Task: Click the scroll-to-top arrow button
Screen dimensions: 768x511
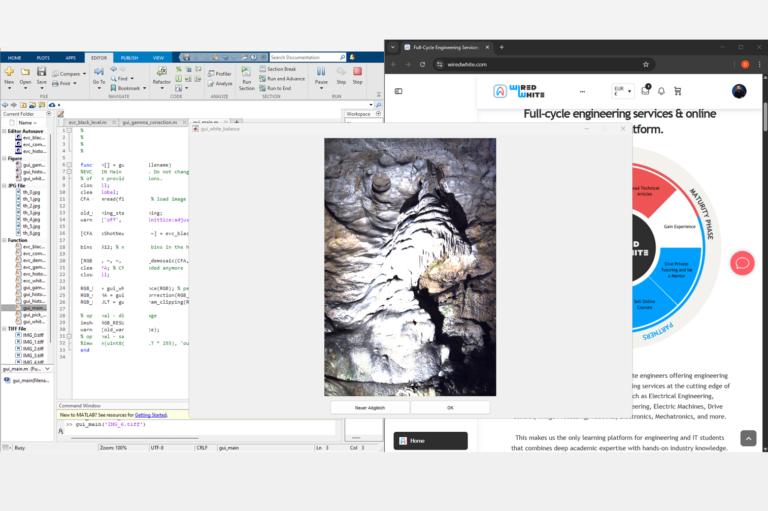Action: (x=748, y=438)
